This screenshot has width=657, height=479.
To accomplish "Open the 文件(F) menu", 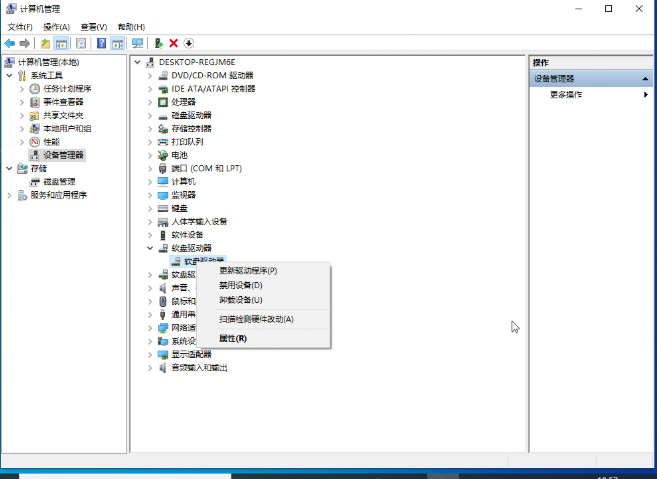I will 20,27.
